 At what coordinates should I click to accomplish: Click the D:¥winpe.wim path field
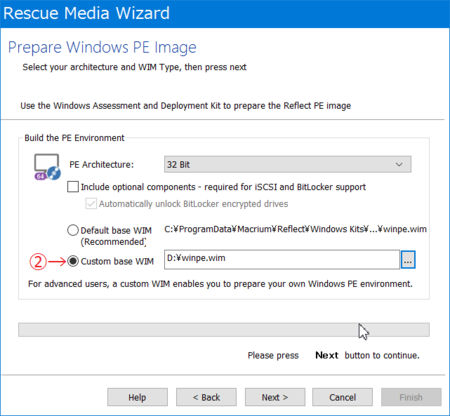[282, 259]
